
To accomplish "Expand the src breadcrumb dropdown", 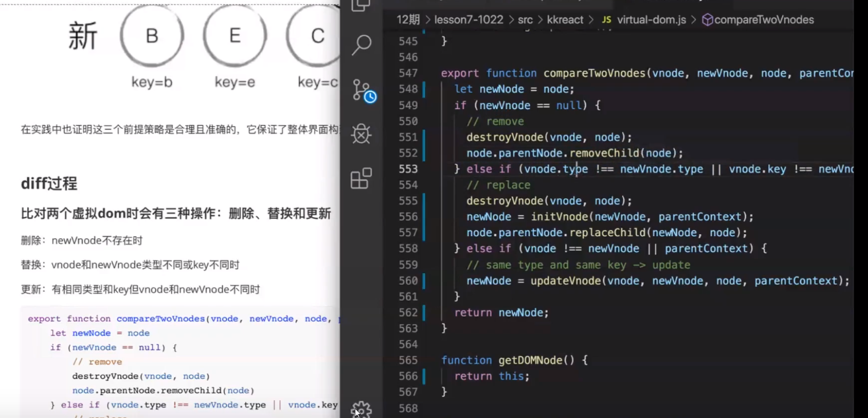I will point(526,20).
